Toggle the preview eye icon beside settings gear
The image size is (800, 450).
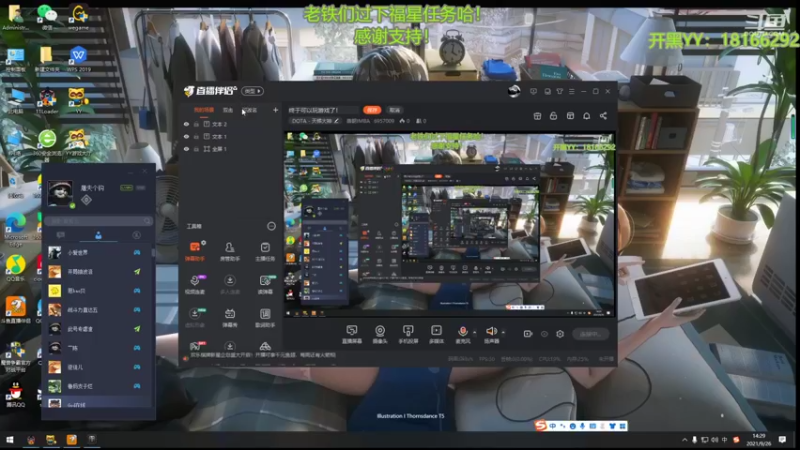544,334
